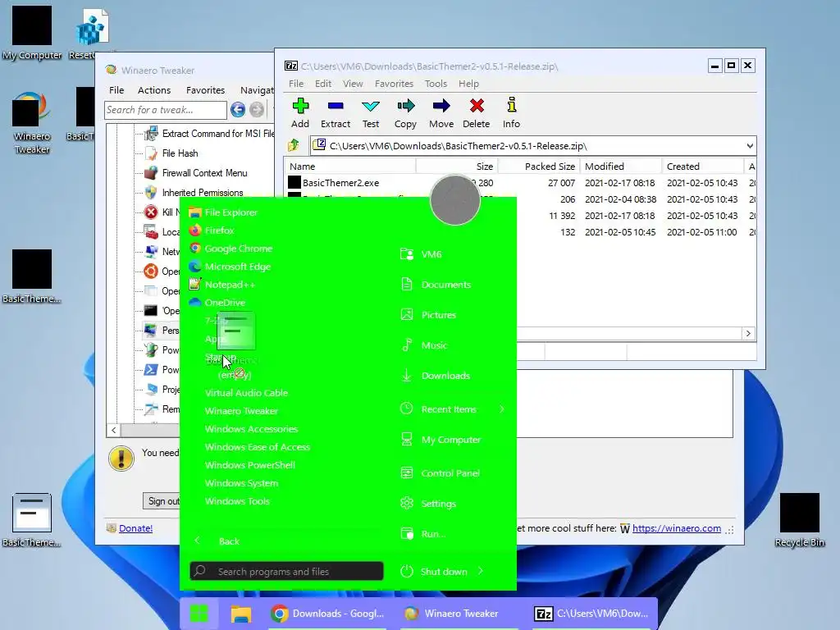The image size is (840, 630).
Task: Expand Windows System folder in start menu
Action: coord(242,483)
